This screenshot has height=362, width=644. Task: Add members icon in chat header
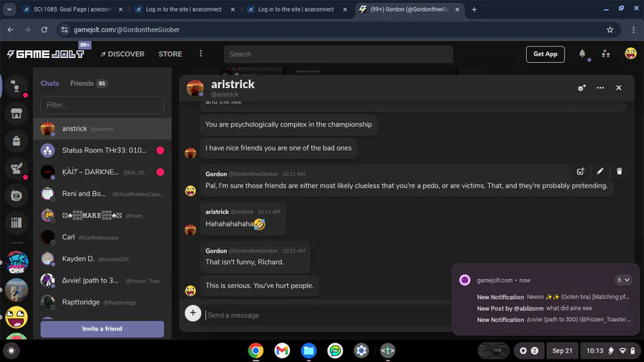582,88
